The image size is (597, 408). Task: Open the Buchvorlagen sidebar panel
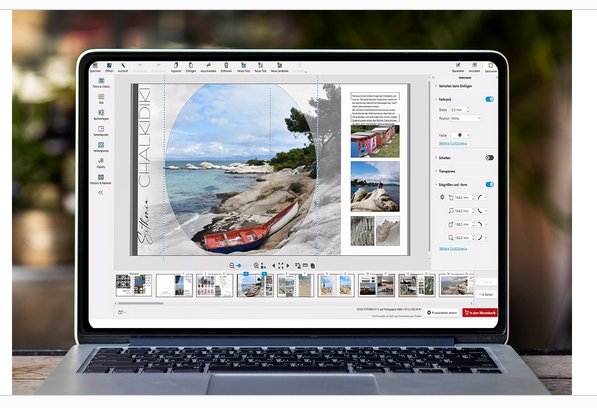(101, 115)
